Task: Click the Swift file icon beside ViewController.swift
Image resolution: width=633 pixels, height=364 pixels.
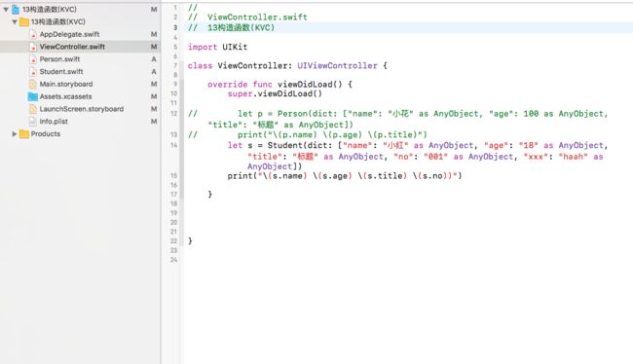Action: coord(33,48)
